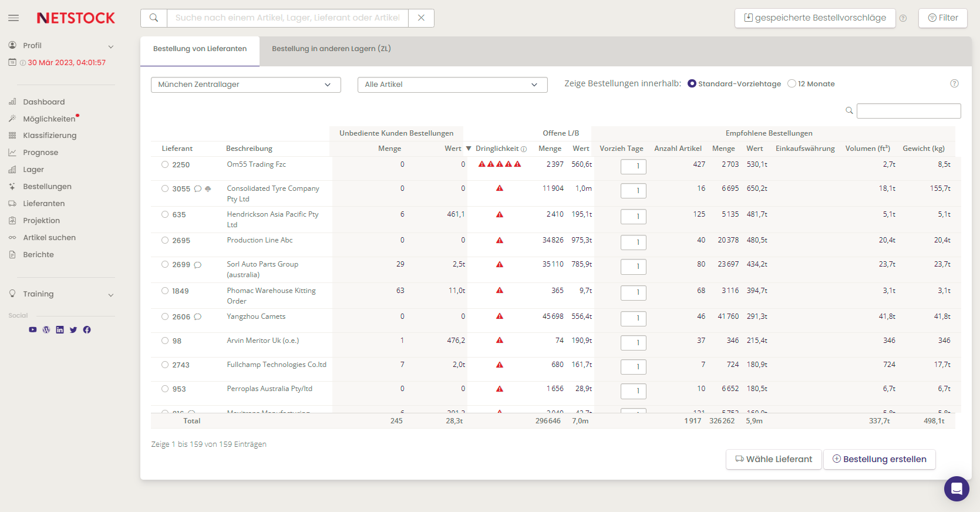Open Bestellungen in the sidebar
Screen dimensions: 980x512
(47, 187)
